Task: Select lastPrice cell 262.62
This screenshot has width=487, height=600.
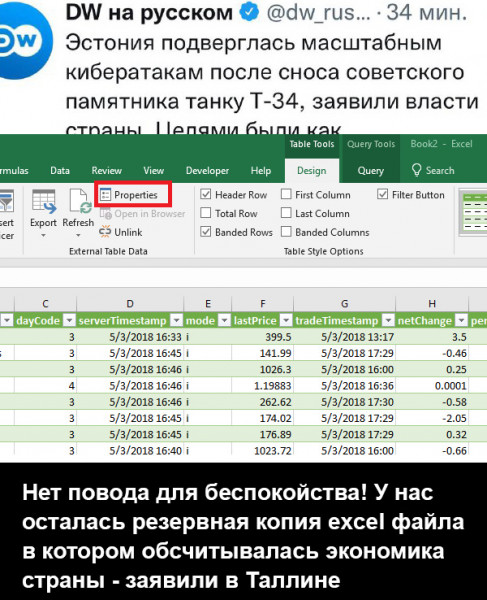Action: click(262, 402)
